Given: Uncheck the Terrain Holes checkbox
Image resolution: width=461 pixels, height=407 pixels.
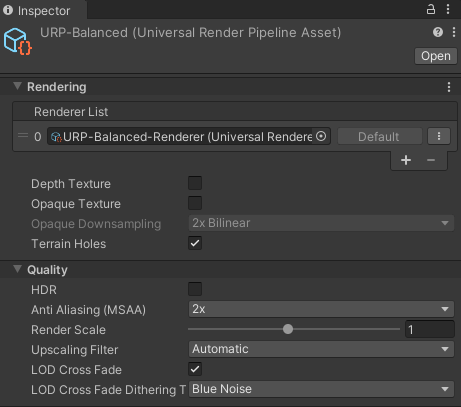Looking at the screenshot, I should 195,243.
